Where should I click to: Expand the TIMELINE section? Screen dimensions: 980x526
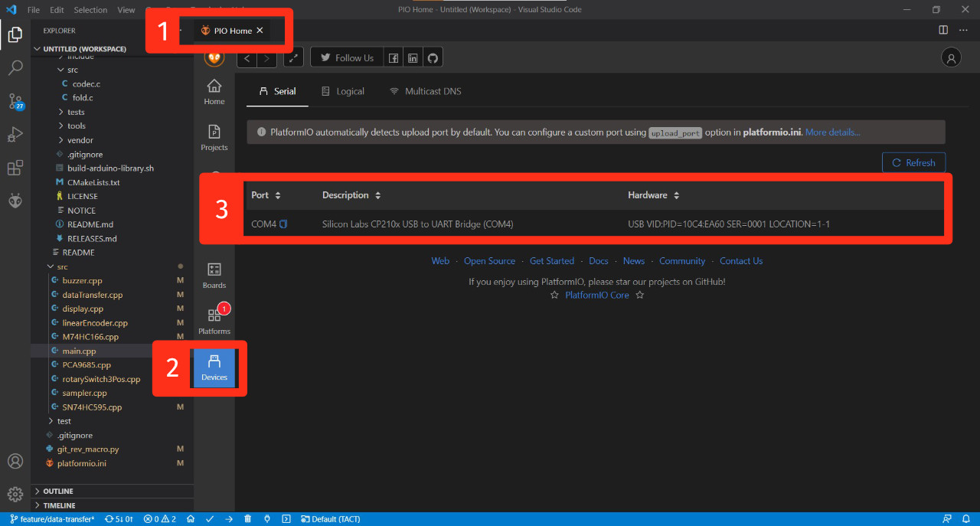click(x=112, y=505)
